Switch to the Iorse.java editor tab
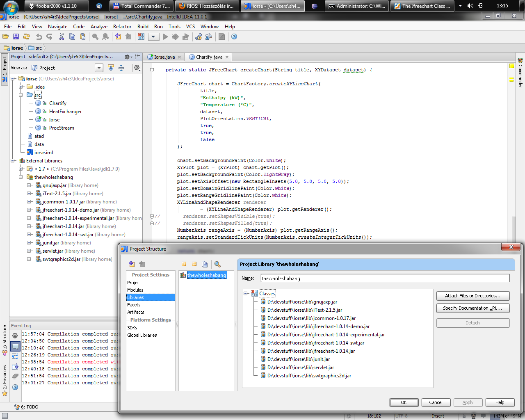This screenshot has width=525, height=420. tap(164, 57)
